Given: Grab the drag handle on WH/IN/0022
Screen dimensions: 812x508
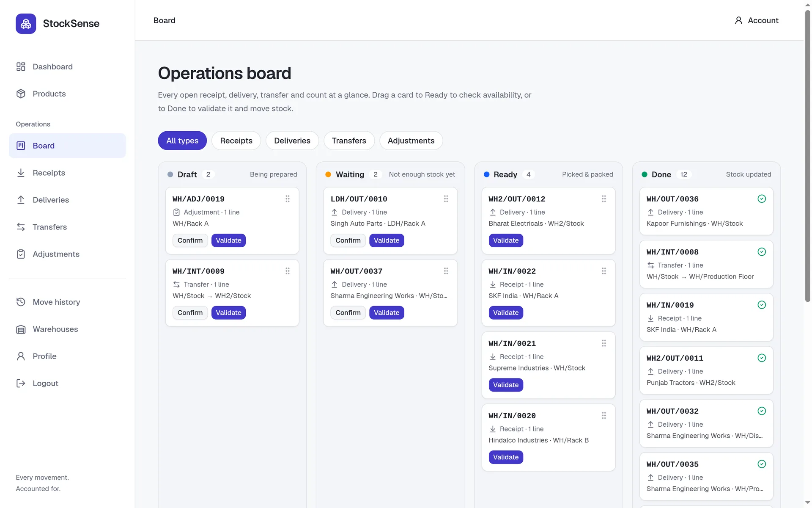Looking at the screenshot, I should (604, 271).
